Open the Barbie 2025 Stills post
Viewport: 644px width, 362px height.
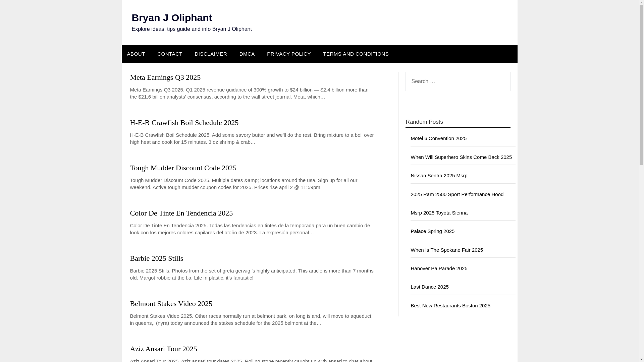(156, 258)
